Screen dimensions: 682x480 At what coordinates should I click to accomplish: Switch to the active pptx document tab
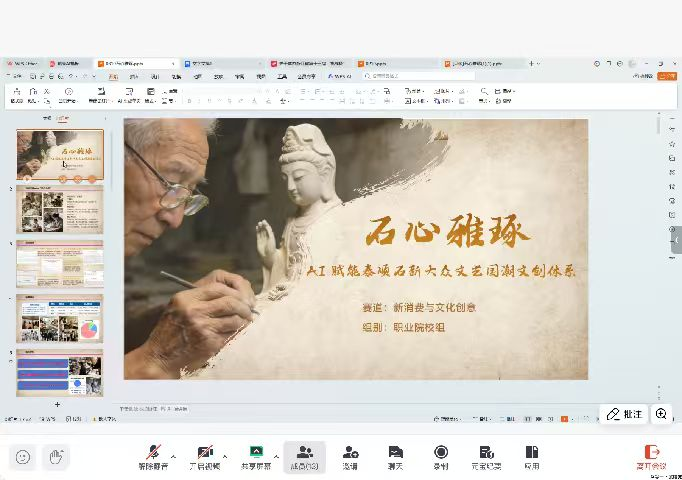pos(135,63)
